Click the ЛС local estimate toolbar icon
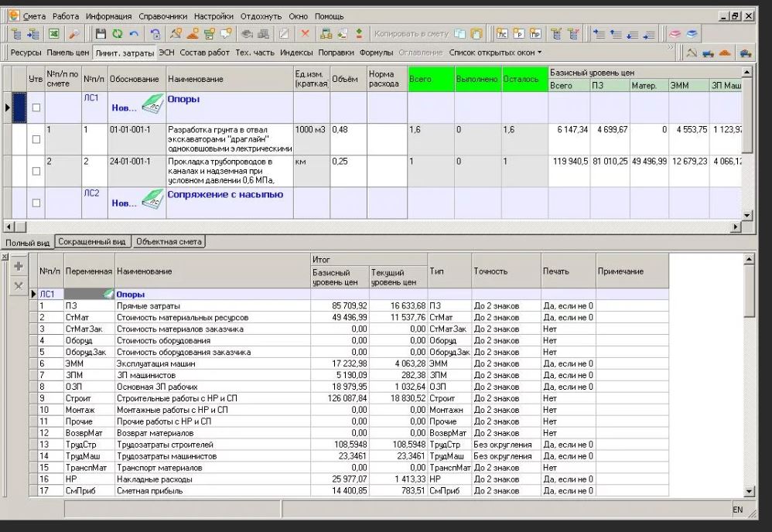Image resolution: width=772 pixels, height=532 pixels. 502,34
